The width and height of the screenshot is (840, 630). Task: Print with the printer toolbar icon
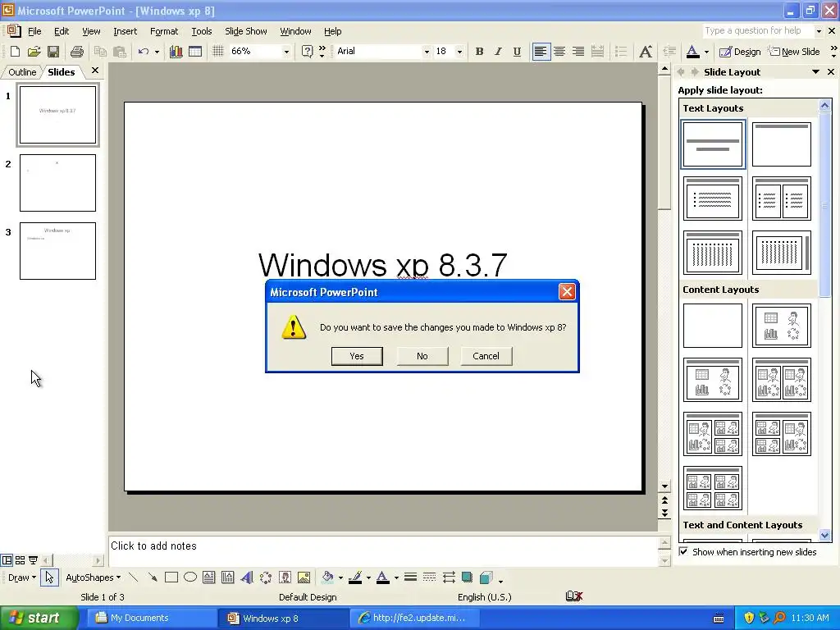(x=77, y=52)
